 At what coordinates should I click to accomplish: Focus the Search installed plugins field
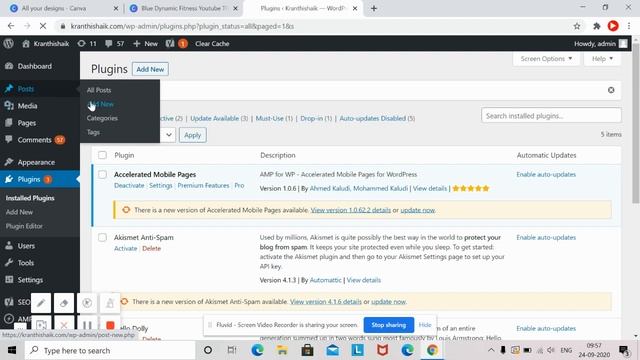point(551,116)
